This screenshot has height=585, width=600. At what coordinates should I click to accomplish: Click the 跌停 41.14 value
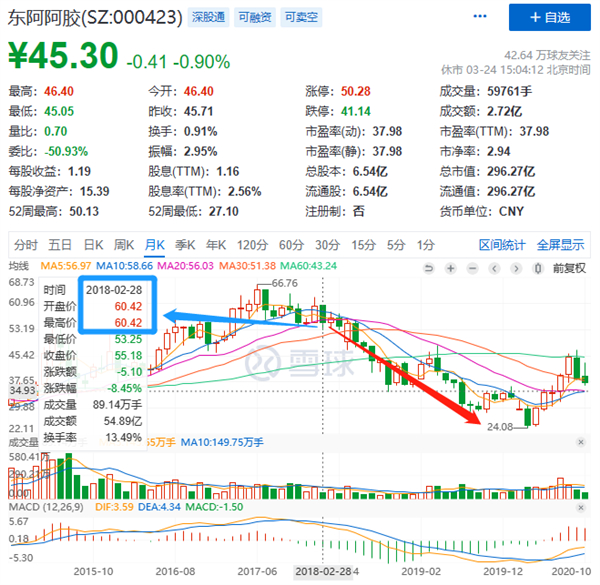[x=355, y=111]
